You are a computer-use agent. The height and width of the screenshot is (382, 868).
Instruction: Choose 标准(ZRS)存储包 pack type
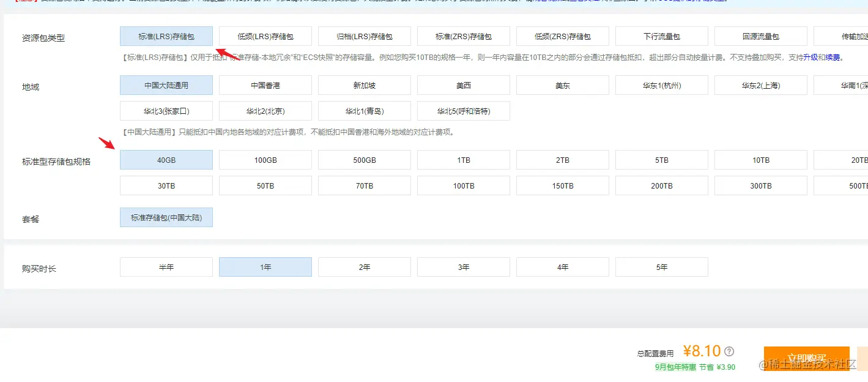point(464,37)
